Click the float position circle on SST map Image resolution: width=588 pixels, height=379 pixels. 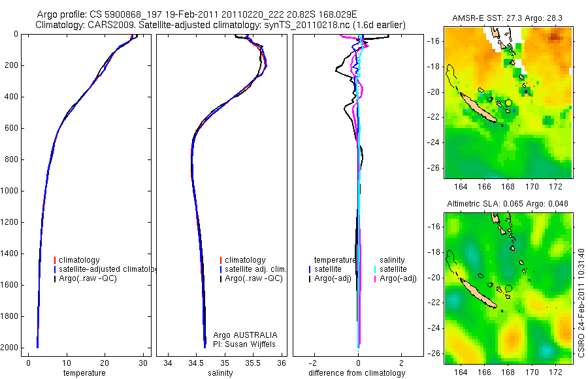click(x=508, y=103)
